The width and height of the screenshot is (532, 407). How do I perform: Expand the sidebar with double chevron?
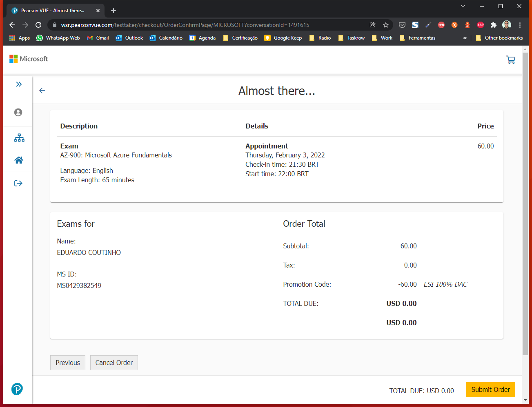point(19,84)
